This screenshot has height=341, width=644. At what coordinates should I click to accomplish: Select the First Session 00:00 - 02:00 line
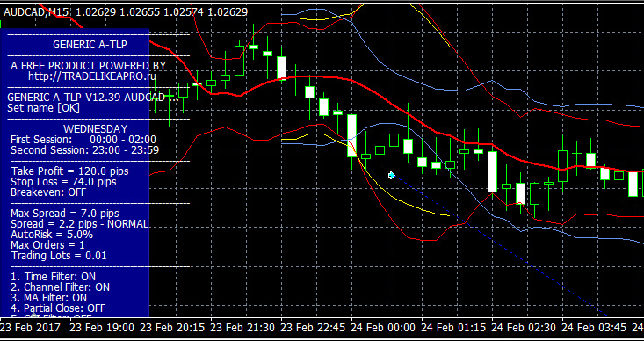coord(83,140)
